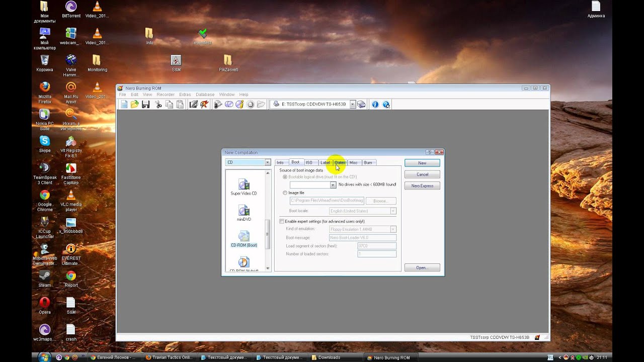Open compilation with the folder toolbar icon
644x362 pixels.
point(135,105)
